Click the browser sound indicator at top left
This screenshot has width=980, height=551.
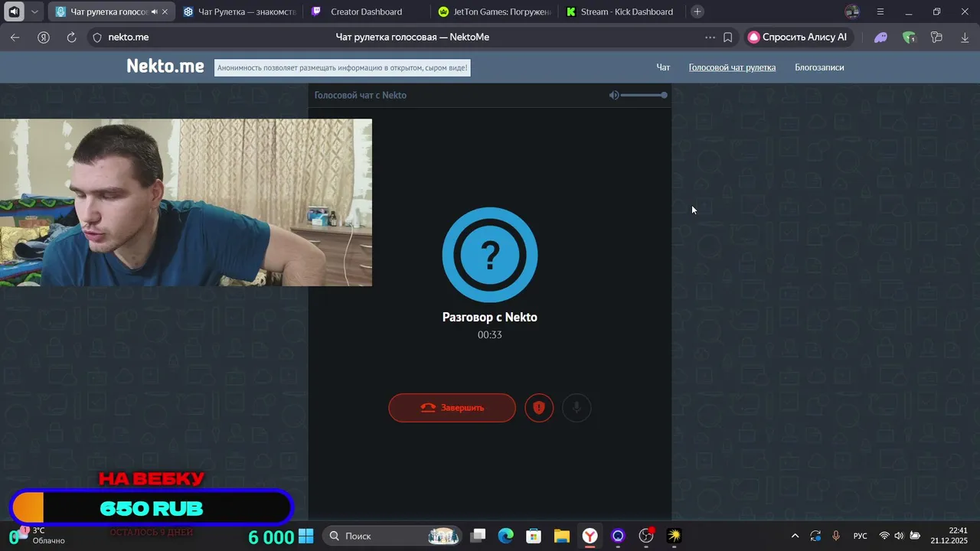coord(14,11)
